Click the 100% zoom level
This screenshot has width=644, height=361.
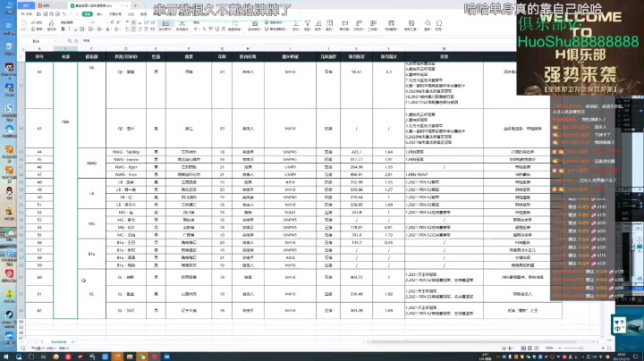pos(549,348)
